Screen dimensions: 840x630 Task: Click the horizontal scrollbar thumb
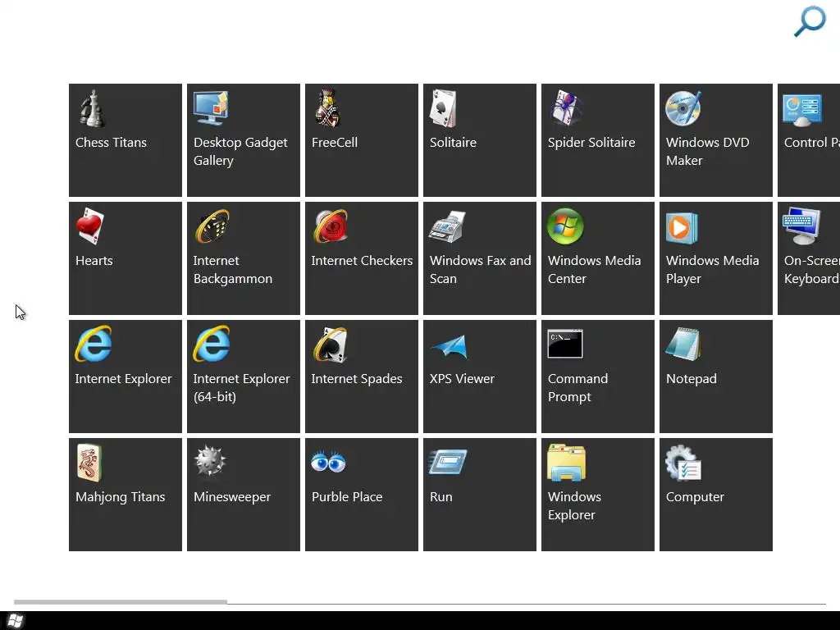121,602
